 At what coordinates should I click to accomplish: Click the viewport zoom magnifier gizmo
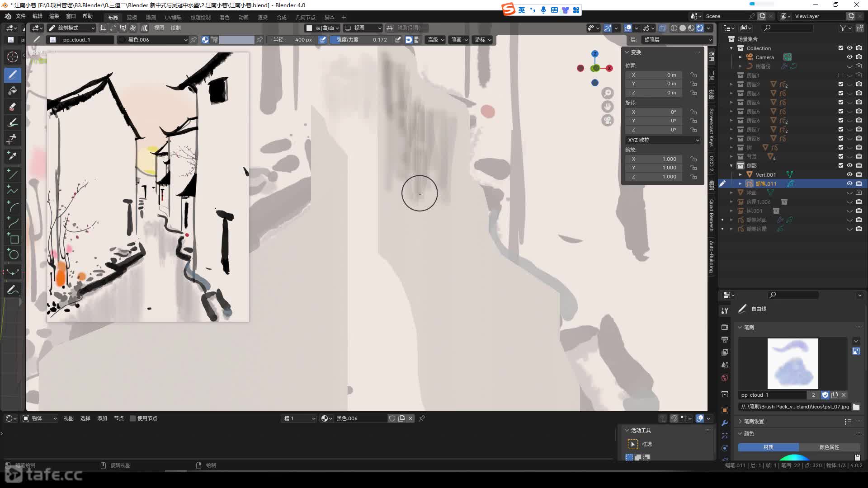point(608,93)
